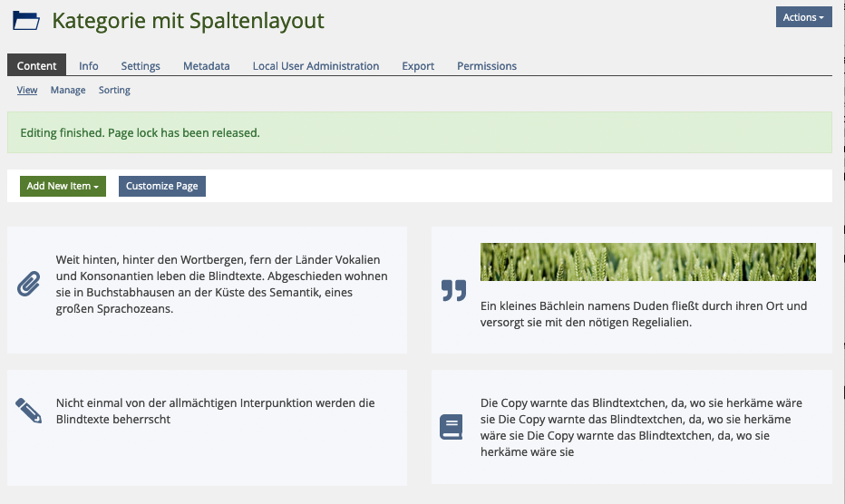The height and width of the screenshot is (504, 845).
Task: Click the View sub-tab link
Action: (x=27, y=90)
